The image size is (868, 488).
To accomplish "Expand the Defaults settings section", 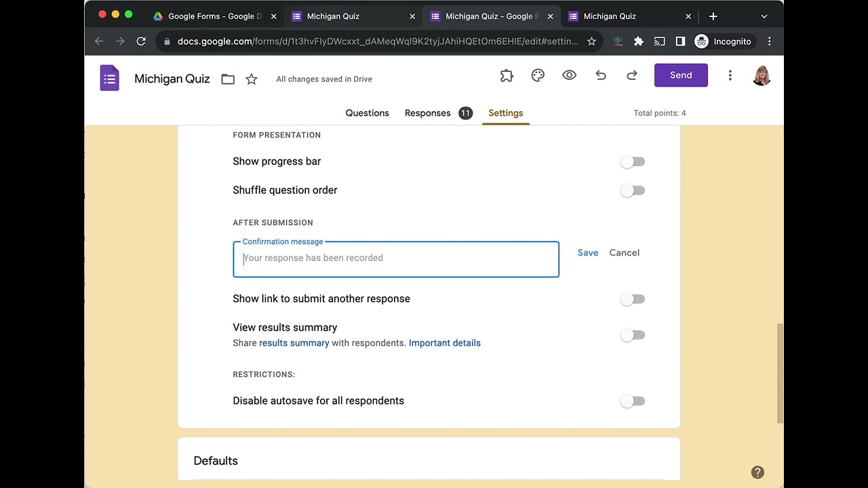I will 216,461.
